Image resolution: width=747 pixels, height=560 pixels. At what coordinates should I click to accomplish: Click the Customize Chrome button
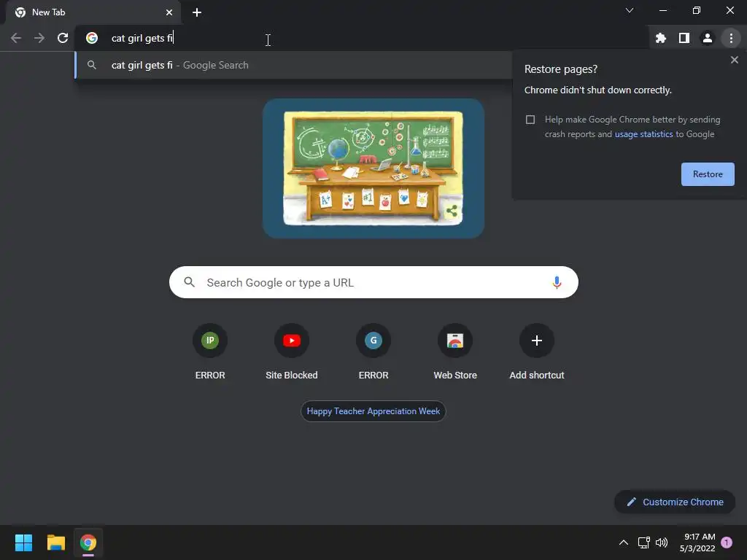[675, 502]
